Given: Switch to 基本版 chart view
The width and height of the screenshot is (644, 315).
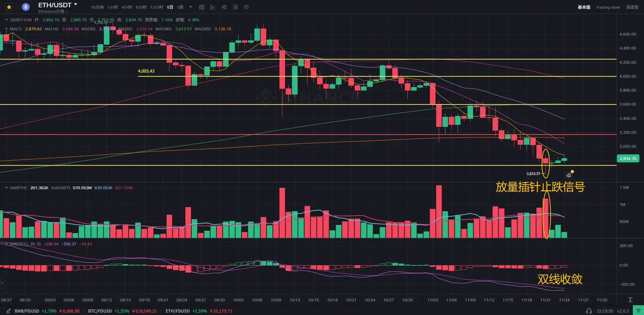Looking at the screenshot, I should click(x=584, y=7).
